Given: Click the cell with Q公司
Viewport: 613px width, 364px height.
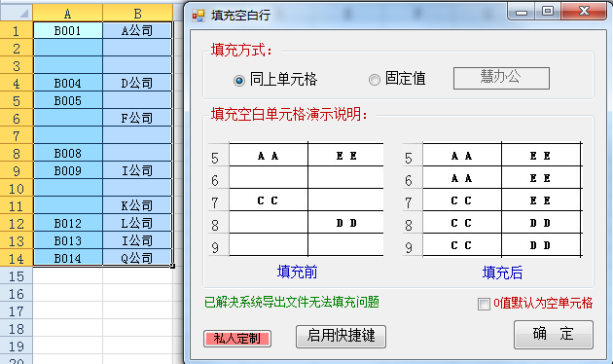Looking at the screenshot, I should (x=137, y=258).
